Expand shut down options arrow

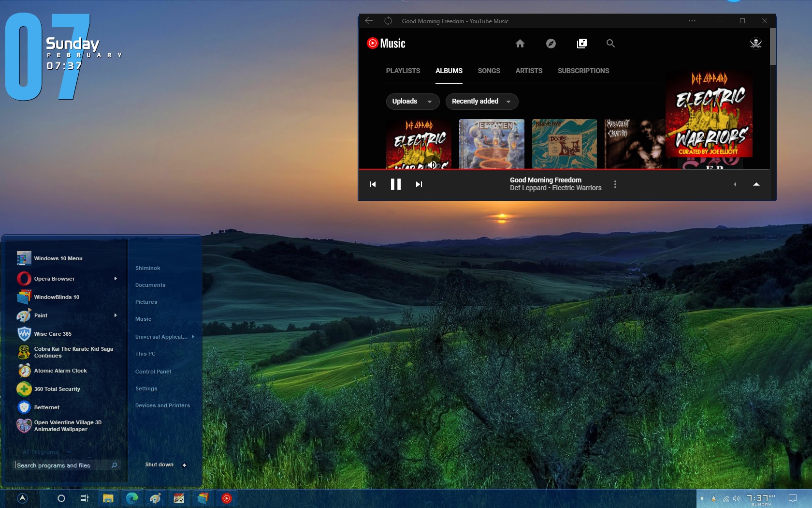(184, 465)
